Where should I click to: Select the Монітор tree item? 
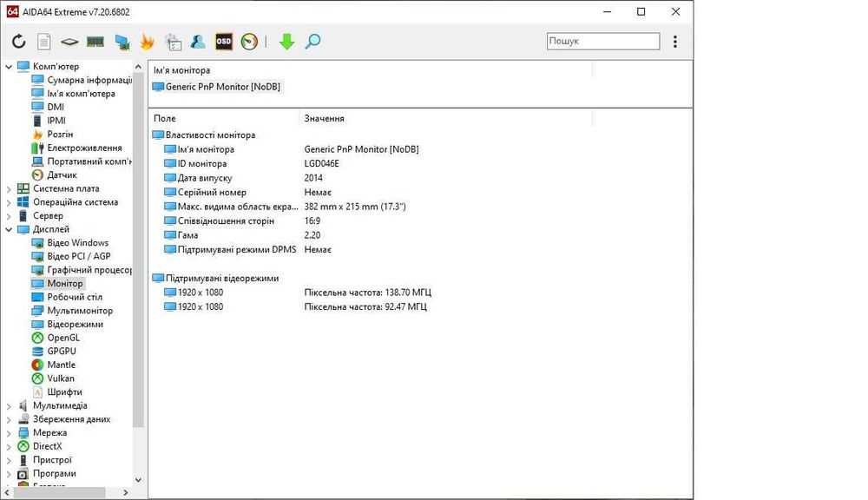point(57,284)
